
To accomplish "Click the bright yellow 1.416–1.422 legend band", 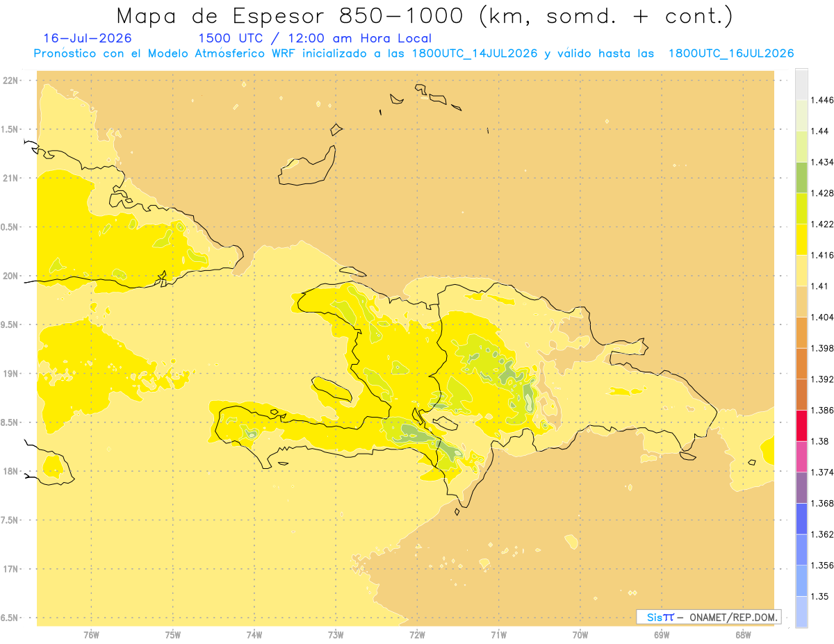I will click(801, 239).
